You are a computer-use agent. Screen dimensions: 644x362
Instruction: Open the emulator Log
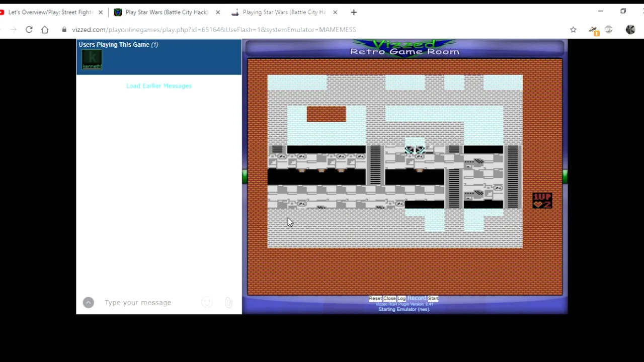401,299
